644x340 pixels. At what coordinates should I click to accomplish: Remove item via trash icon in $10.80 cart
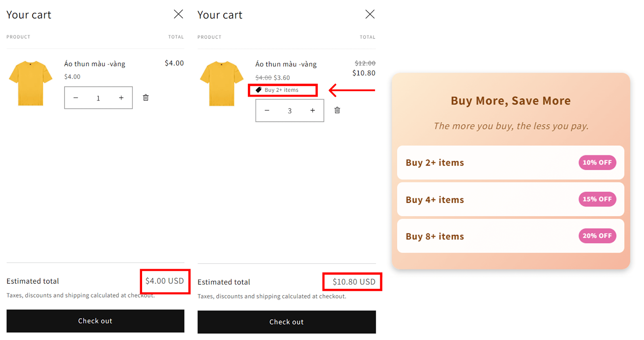[337, 110]
